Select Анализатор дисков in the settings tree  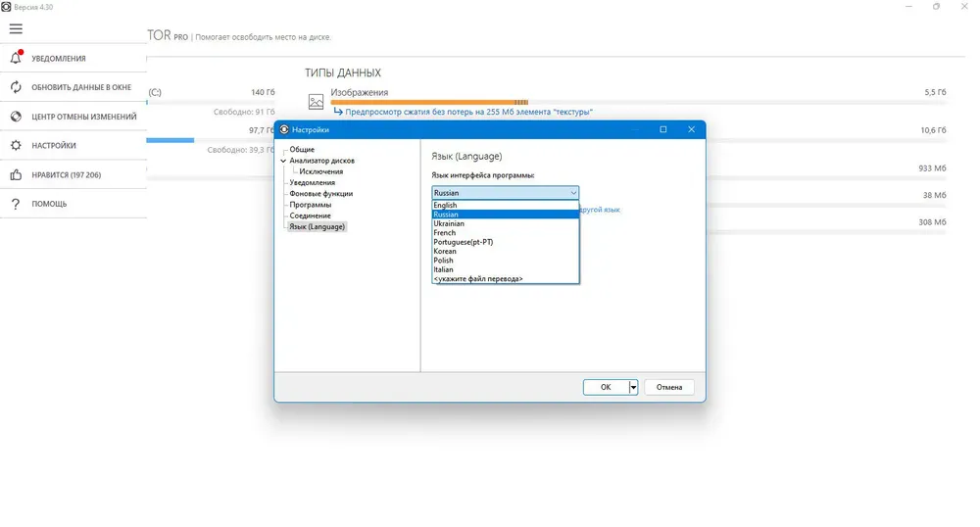pos(321,161)
